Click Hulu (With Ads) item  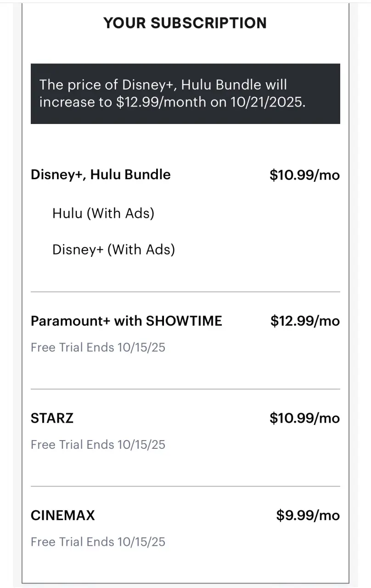[103, 213]
